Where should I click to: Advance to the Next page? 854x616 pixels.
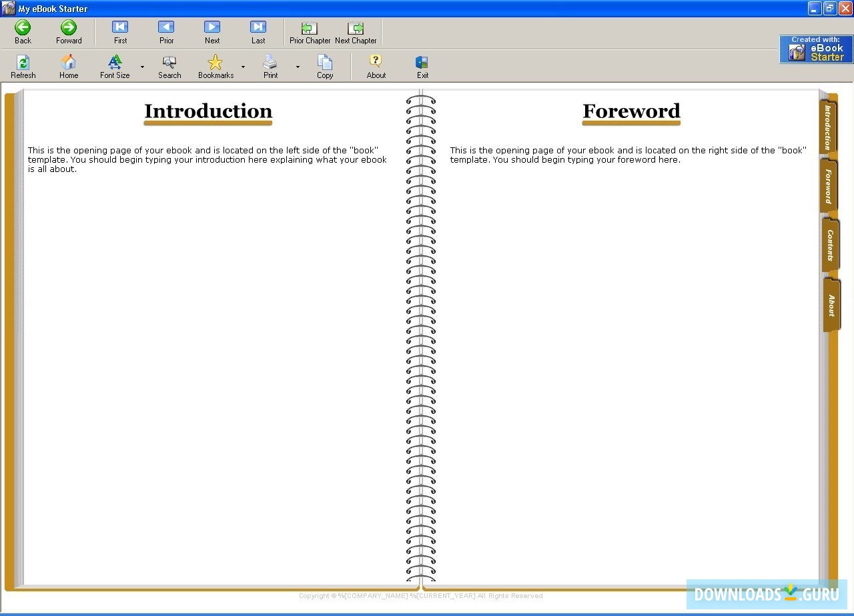[x=212, y=32]
